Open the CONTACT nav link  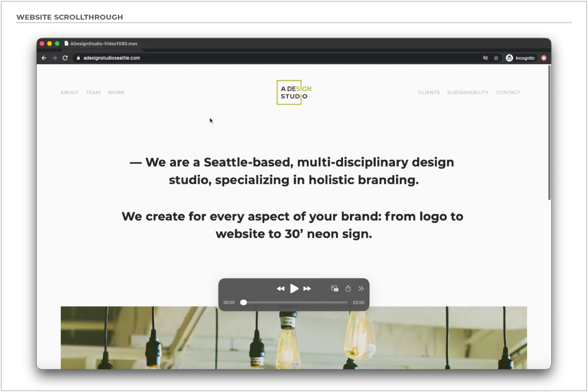pyautogui.click(x=508, y=92)
